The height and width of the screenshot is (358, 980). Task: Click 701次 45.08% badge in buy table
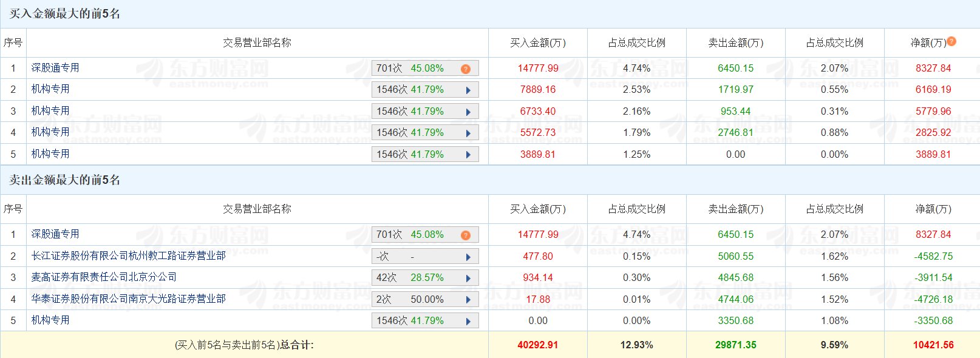tap(425, 68)
